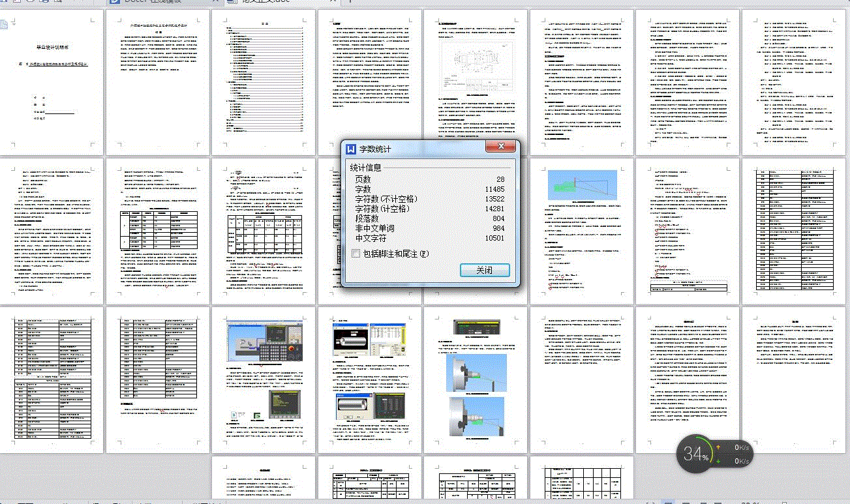
Task: Open the 目录 table of contents page
Action: 264,82
